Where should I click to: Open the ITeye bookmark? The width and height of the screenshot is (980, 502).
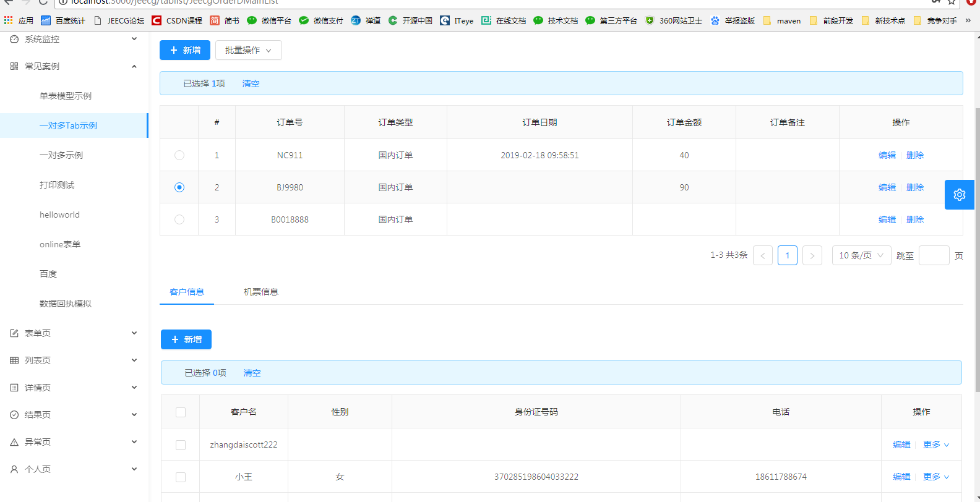point(457,20)
